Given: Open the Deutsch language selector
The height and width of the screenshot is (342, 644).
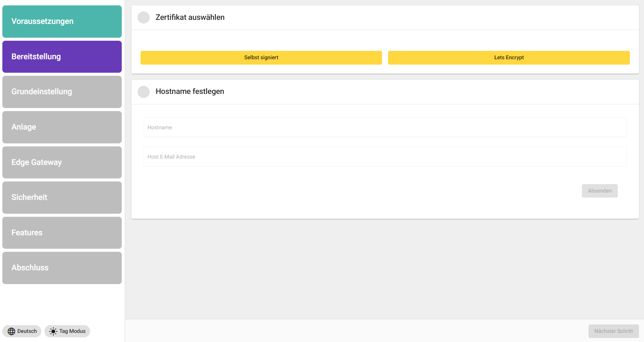Looking at the screenshot, I should (22, 331).
